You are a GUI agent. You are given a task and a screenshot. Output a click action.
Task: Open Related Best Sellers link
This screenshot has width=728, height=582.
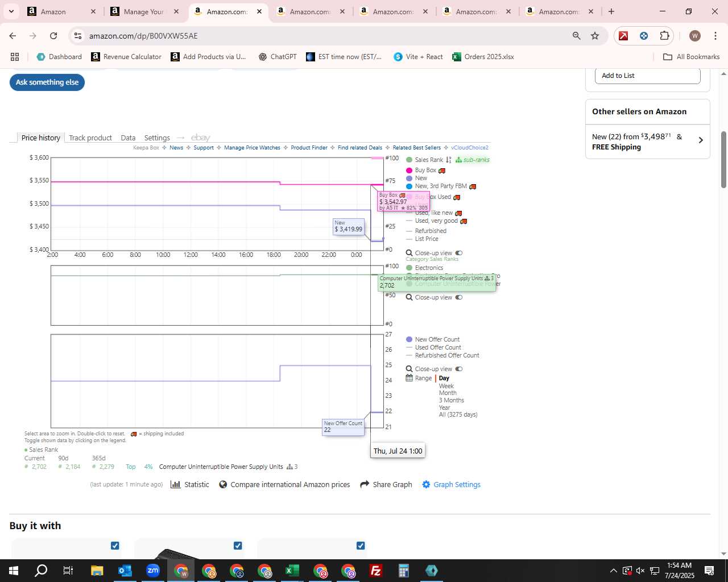[416, 148]
